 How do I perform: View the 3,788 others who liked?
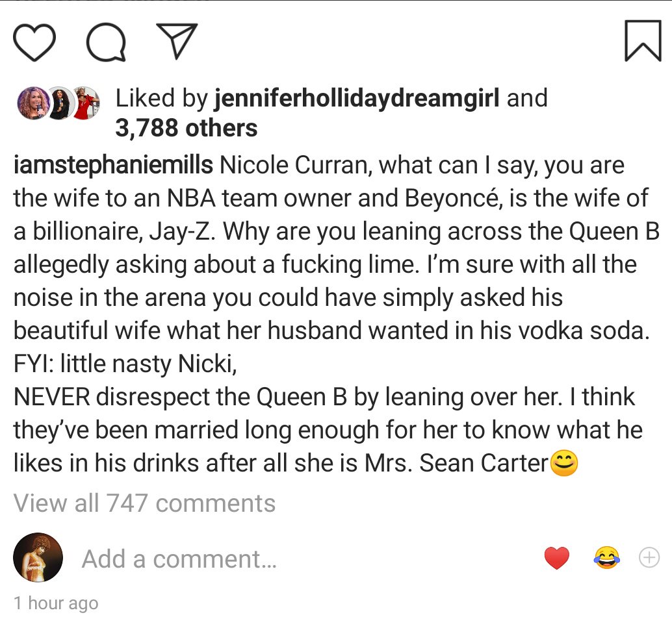(186, 128)
